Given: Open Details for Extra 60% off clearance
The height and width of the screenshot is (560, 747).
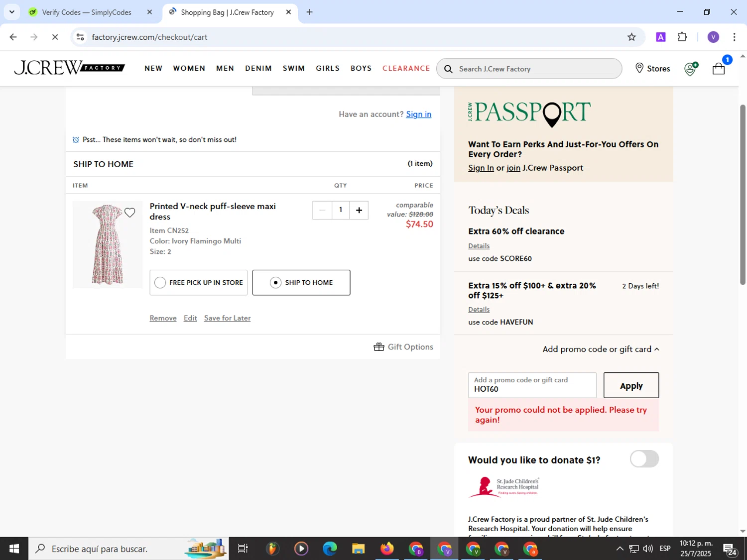Looking at the screenshot, I should click(479, 246).
